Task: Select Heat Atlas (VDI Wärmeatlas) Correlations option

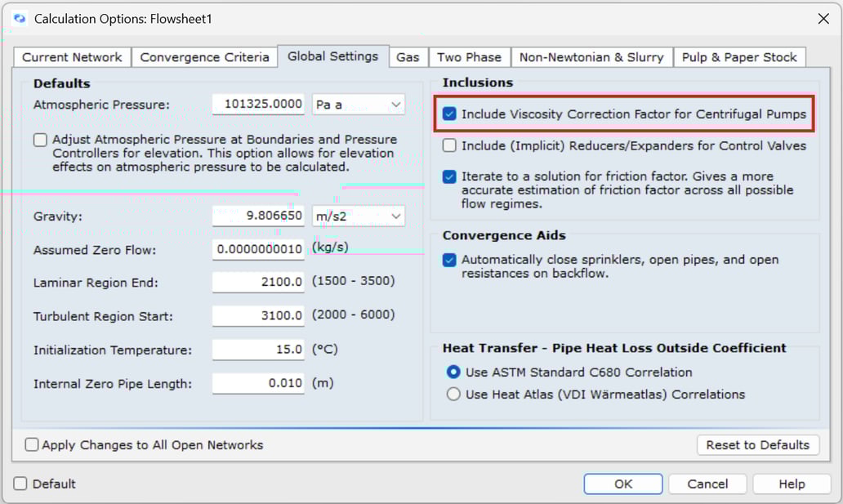Action: 453,395
